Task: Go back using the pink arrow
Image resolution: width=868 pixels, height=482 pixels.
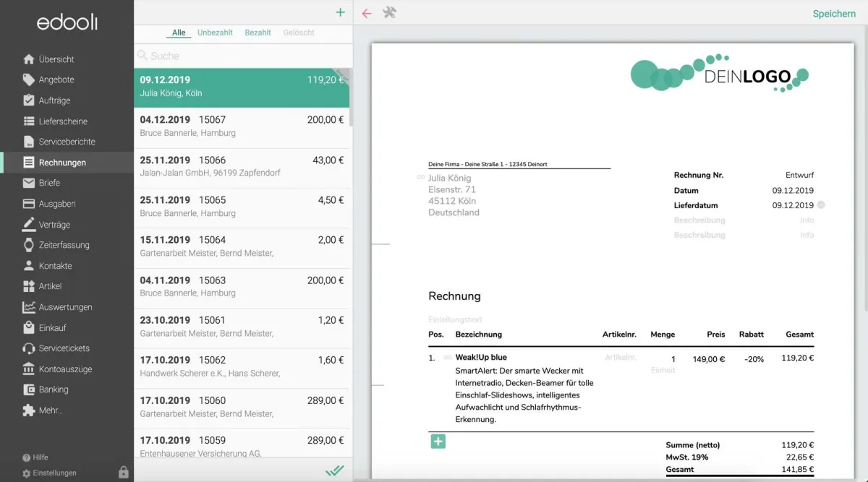Action: click(366, 12)
